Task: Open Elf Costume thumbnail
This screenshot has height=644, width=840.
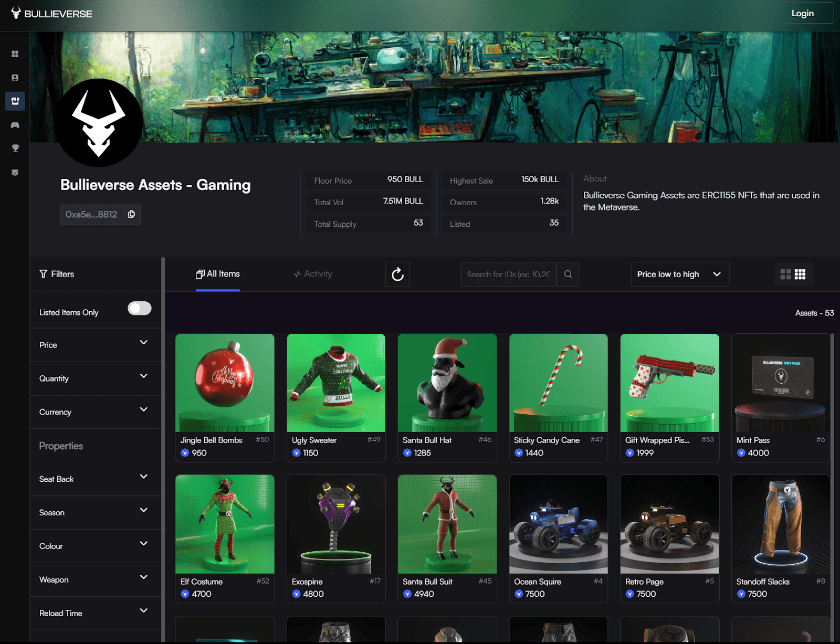Action: click(x=225, y=524)
